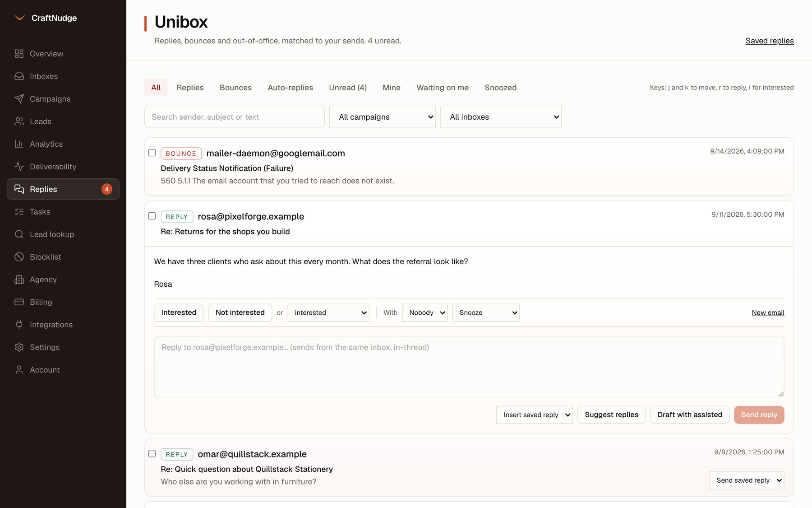Open Send saved reply dropdown for Omar

click(747, 480)
